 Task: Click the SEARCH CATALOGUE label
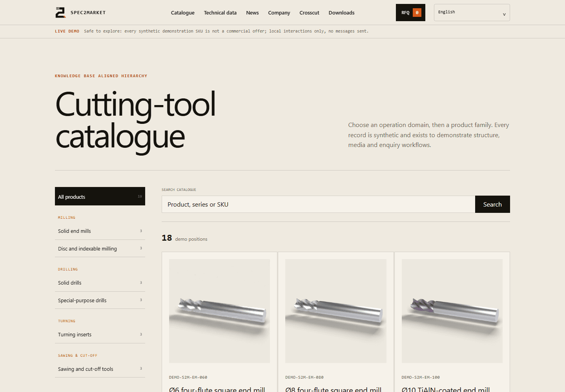(179, 190)
